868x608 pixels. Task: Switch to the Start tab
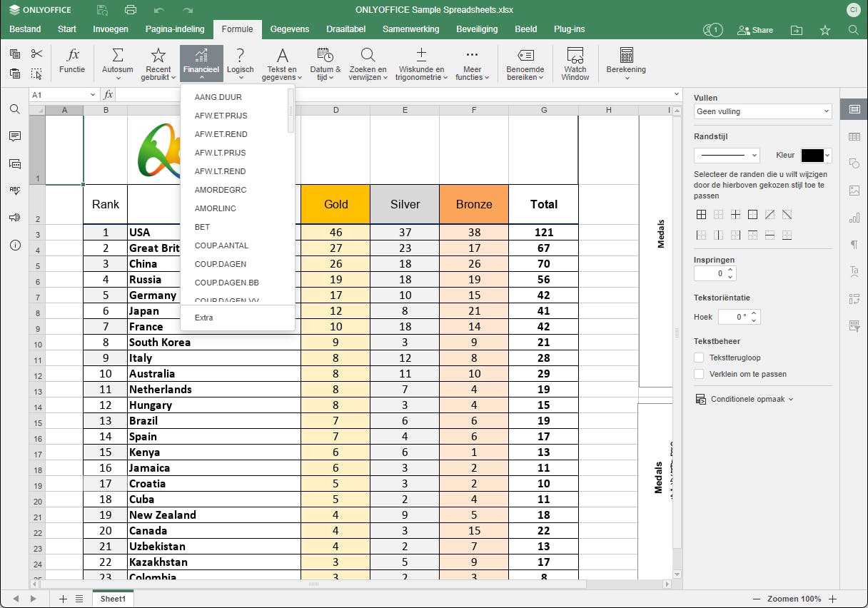click(67, 29)
